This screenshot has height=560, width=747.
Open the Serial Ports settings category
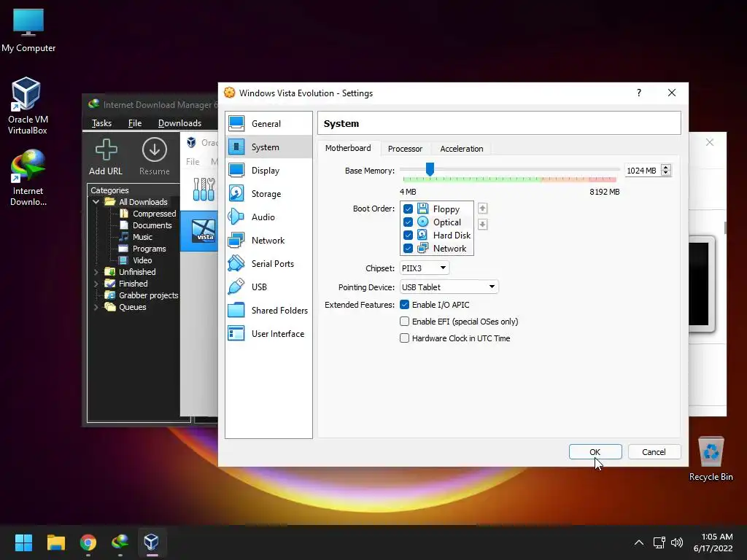point(268,264)
